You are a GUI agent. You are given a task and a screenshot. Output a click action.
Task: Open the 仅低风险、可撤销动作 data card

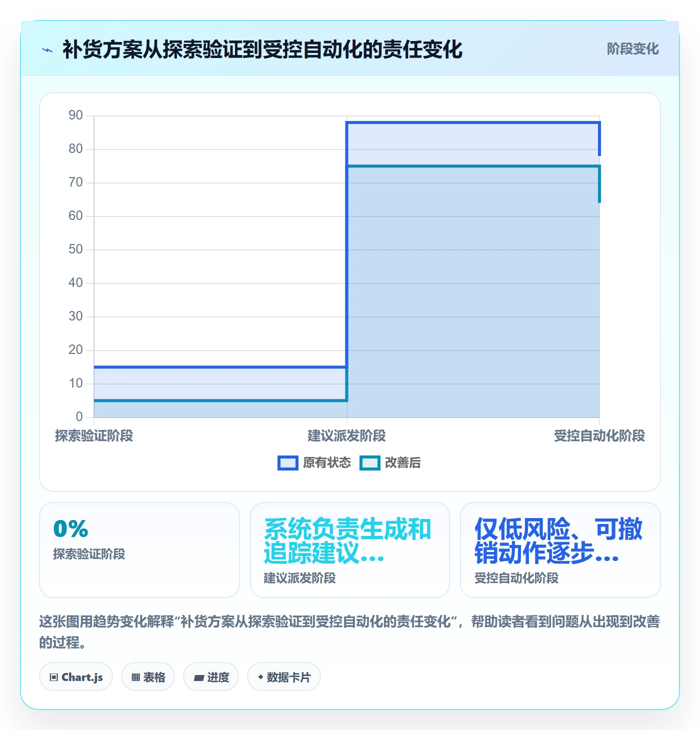pyautogui.click(x=560, y=550)
